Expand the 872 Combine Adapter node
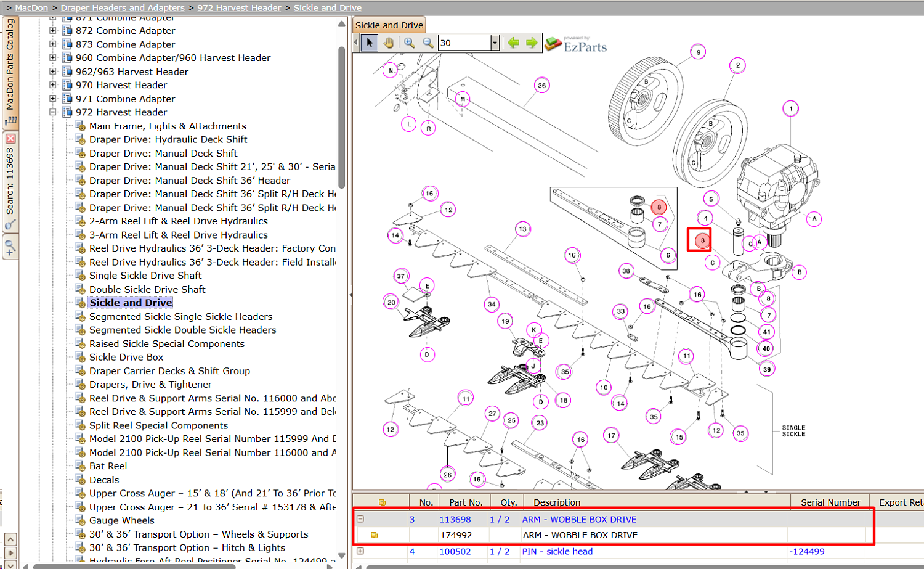The height and width of the screenshot is (569, 924). tap(53, 30)
